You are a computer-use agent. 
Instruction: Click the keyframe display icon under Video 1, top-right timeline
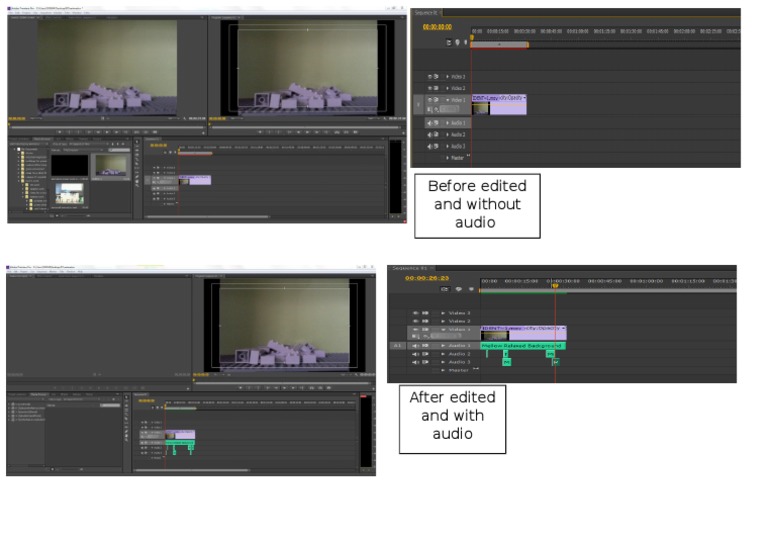(x=432, y=108)
